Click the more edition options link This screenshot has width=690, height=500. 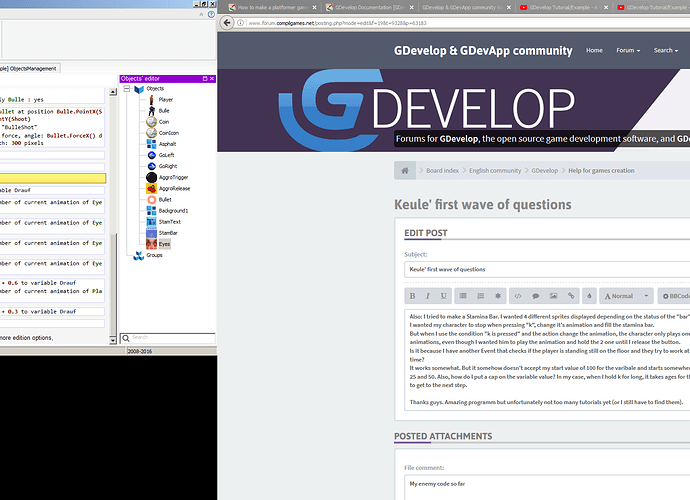point(26,338)
